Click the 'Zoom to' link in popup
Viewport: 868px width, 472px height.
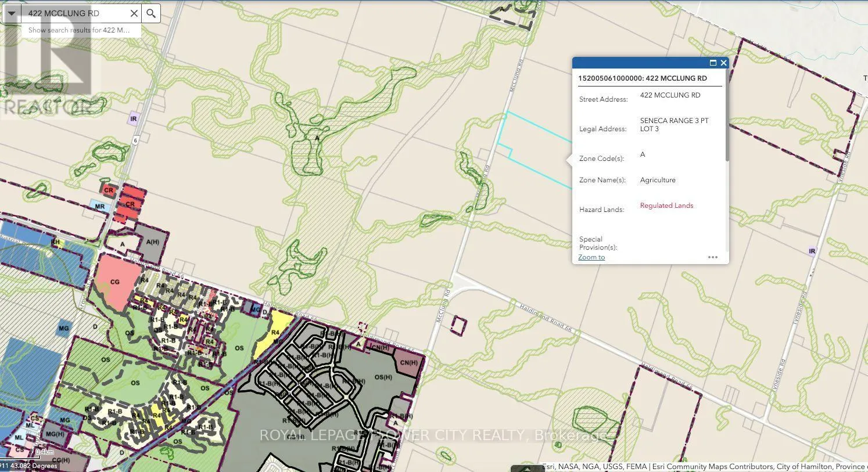click(591, 257)
